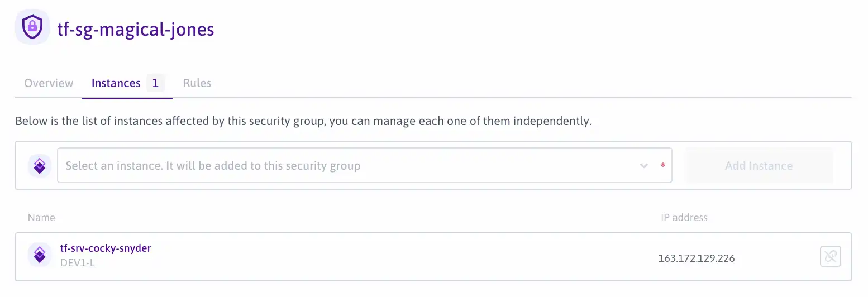
Task: Click the tf-srv-cocky-snyder instance icon
Action: click(40, 256)
